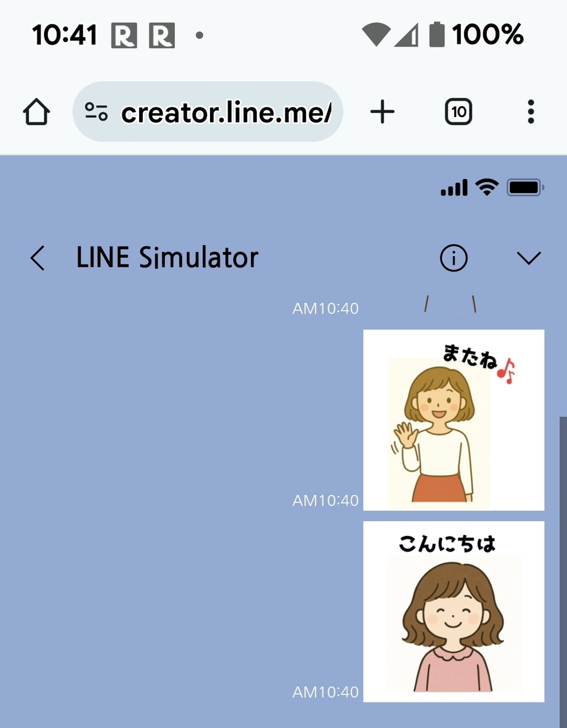Click the LINE Simulator title text
Screen dimensions: 567x728
168,258
